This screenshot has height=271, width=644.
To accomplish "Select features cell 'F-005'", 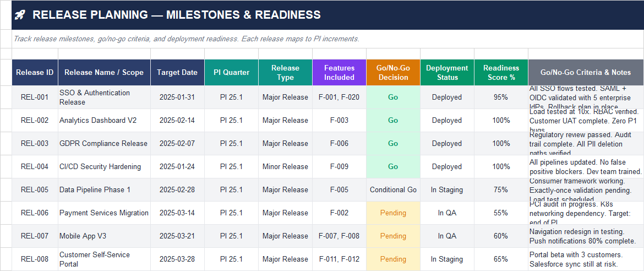I will tap(339, 189).
